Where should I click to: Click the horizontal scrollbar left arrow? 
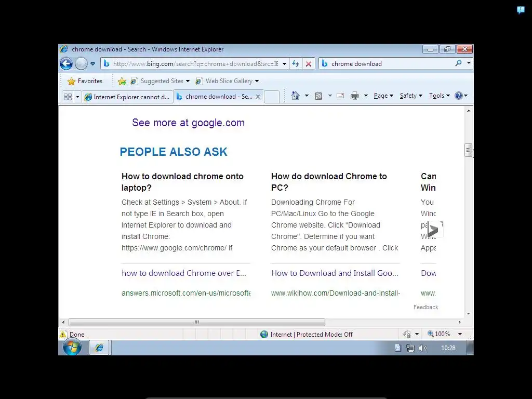coord(63,322)
